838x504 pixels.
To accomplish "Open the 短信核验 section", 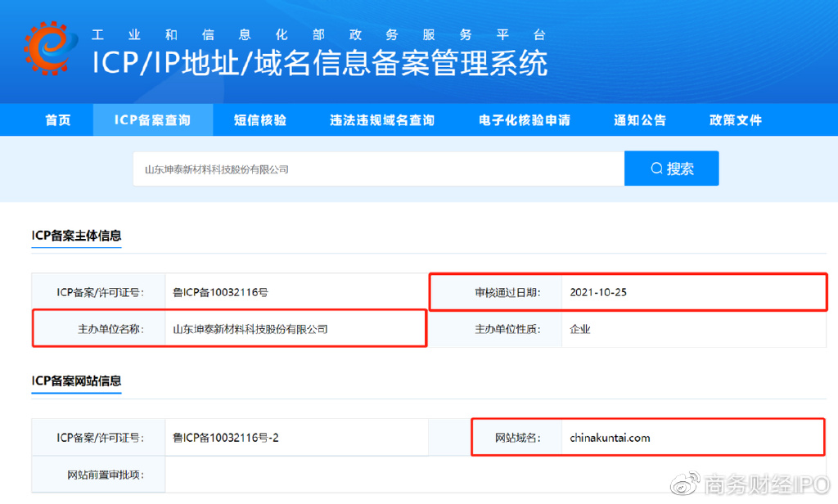I will [x=259, y=119].
